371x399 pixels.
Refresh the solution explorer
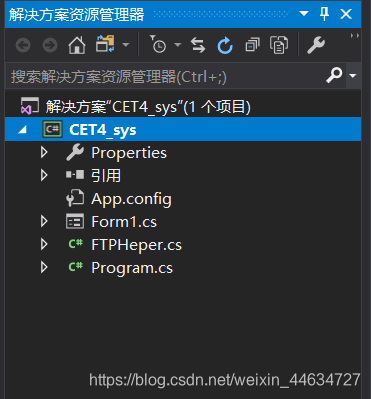click(225, 45)
